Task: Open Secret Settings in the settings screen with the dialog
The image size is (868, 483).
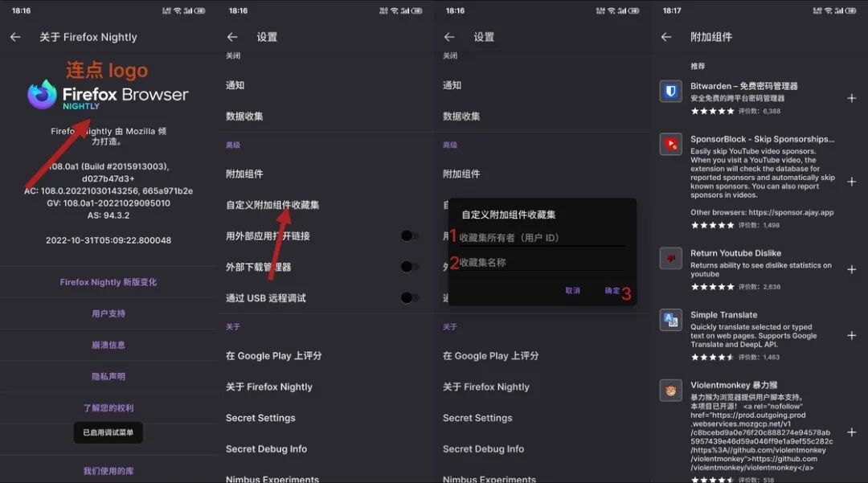Action: tap(477, 418)
